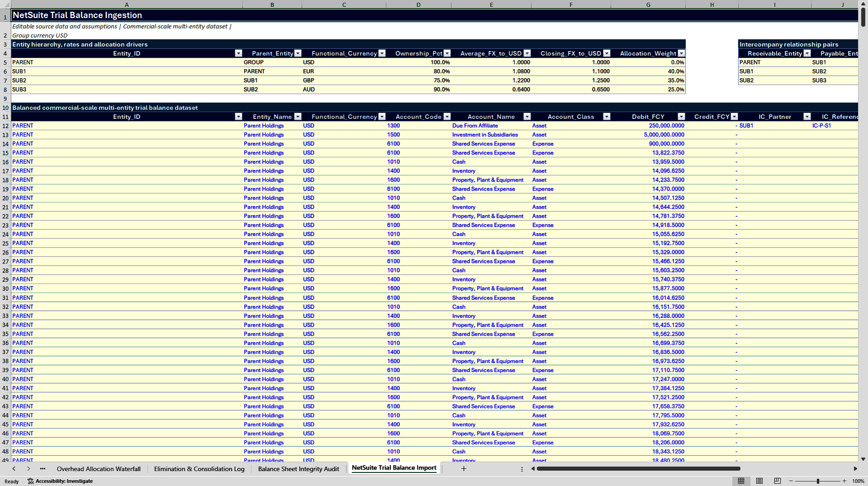Viewport: 868px width, 486px height.
Task: Click the vertical scrollbar down arrow
Action: pos(863,459)
